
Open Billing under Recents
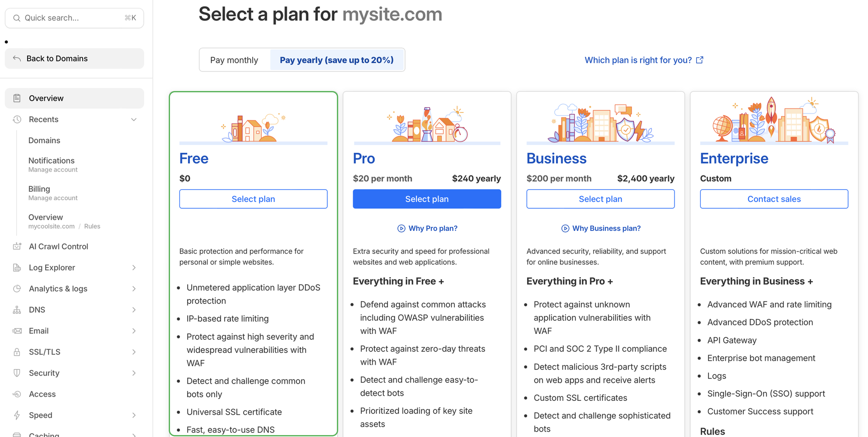coord(39,189)
